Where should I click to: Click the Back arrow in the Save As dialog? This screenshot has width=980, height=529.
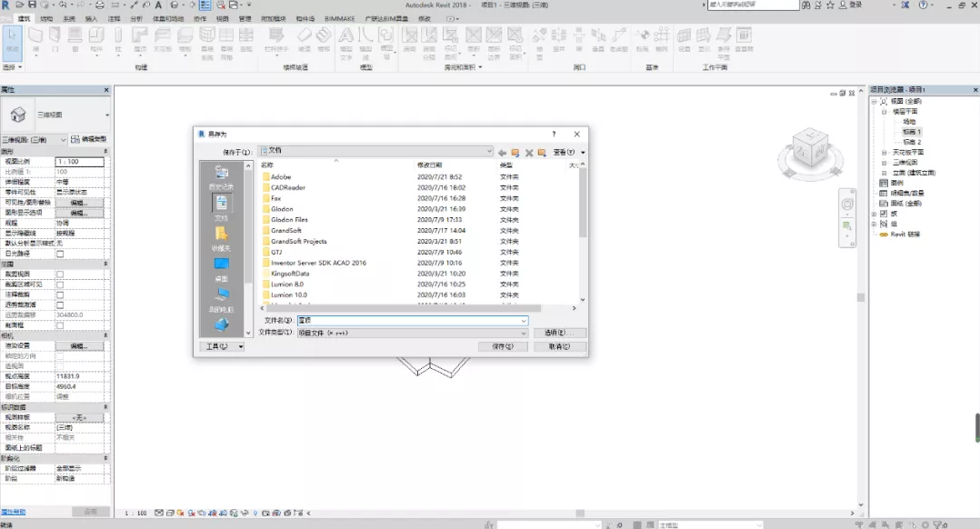pos(502,153)
